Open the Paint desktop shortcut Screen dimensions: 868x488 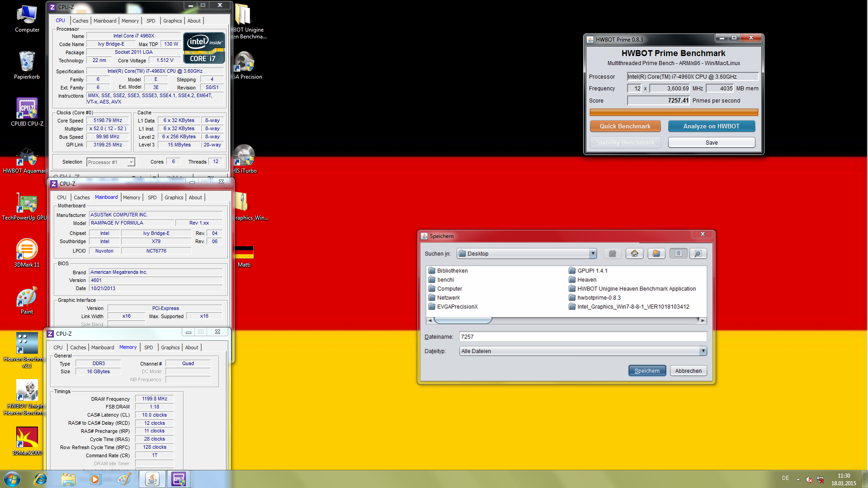pyautogui.click(x=27, y=300)
